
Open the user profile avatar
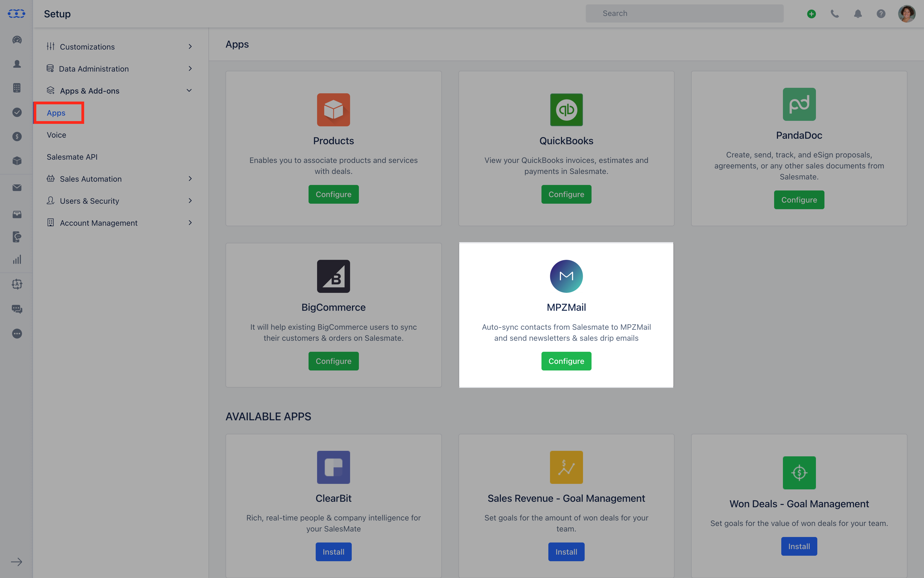(906, 14)
